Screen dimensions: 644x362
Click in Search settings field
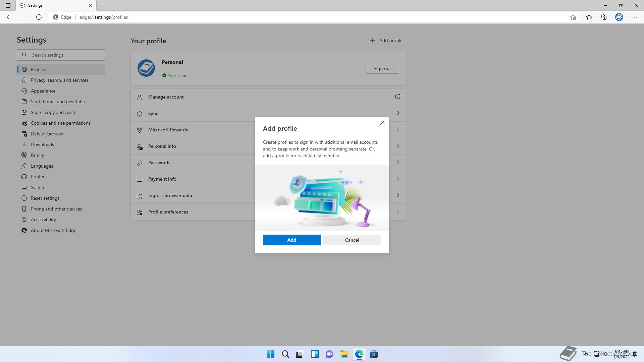pos(61,55)
